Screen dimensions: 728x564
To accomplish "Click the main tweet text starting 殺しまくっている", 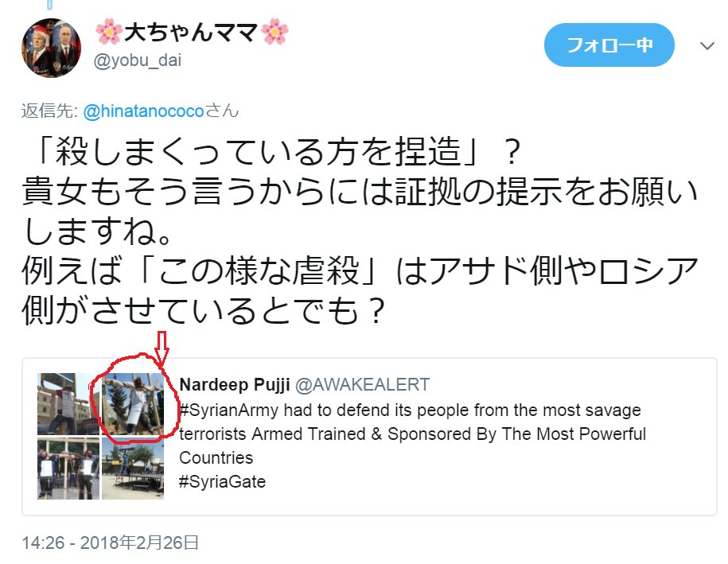I will pyautogui.click(x=360, y=231).
